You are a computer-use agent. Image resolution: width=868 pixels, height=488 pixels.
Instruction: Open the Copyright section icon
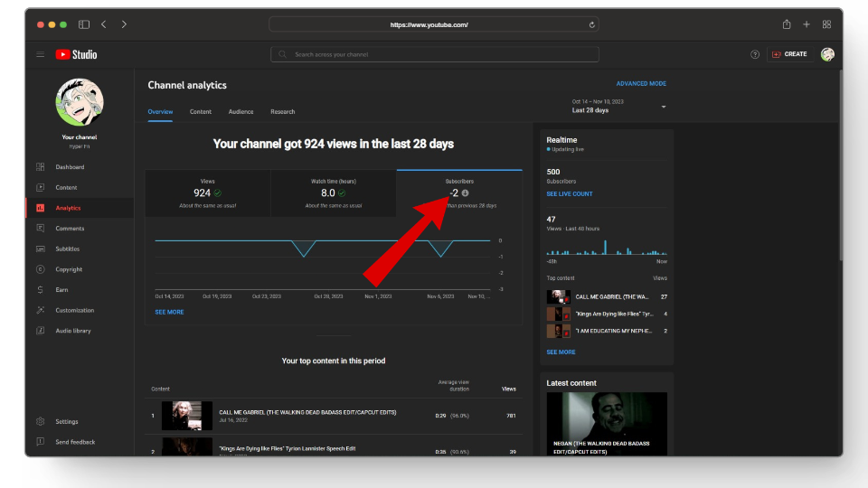click(x=41, y=269)
